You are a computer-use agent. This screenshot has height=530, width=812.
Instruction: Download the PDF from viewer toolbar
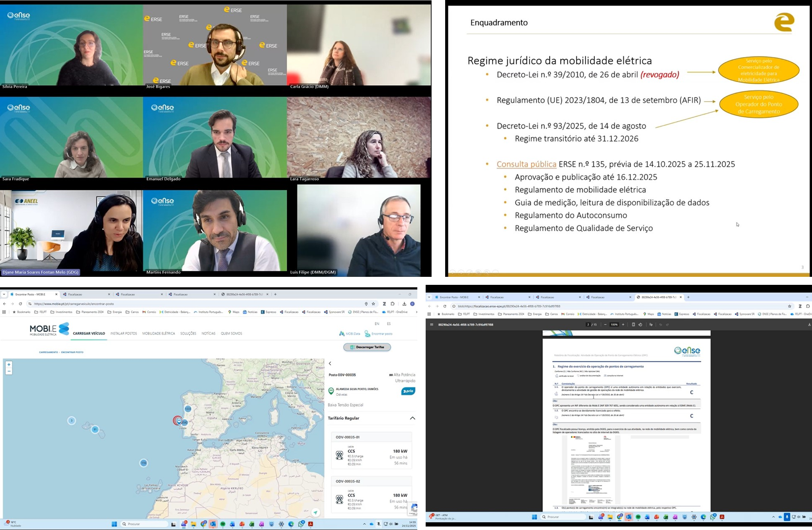point(809,325)
